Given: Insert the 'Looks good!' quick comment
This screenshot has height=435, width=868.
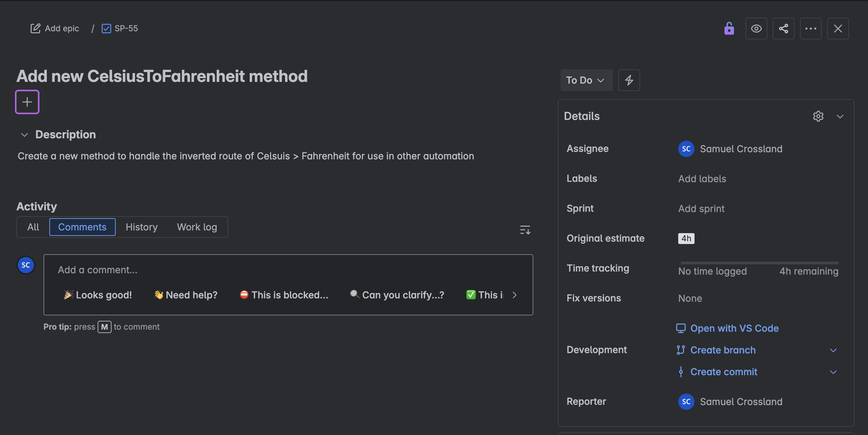Looking at the screenshot, I should (98, 295).
